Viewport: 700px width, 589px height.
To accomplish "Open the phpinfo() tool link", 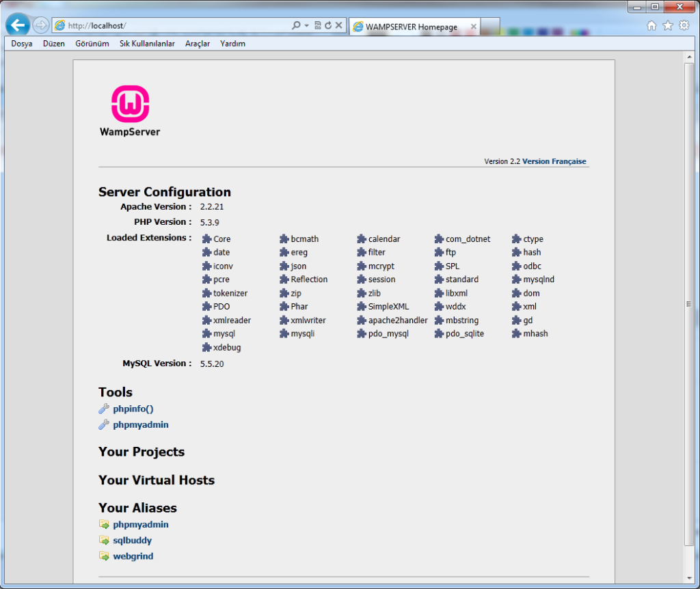I will point(133,409).
